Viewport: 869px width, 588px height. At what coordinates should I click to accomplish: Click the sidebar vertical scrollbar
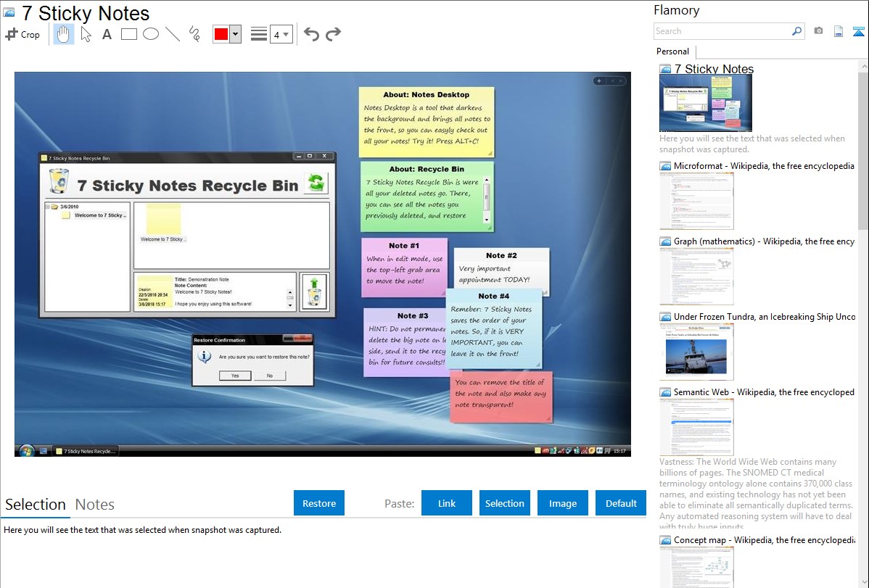click(863, 149)
